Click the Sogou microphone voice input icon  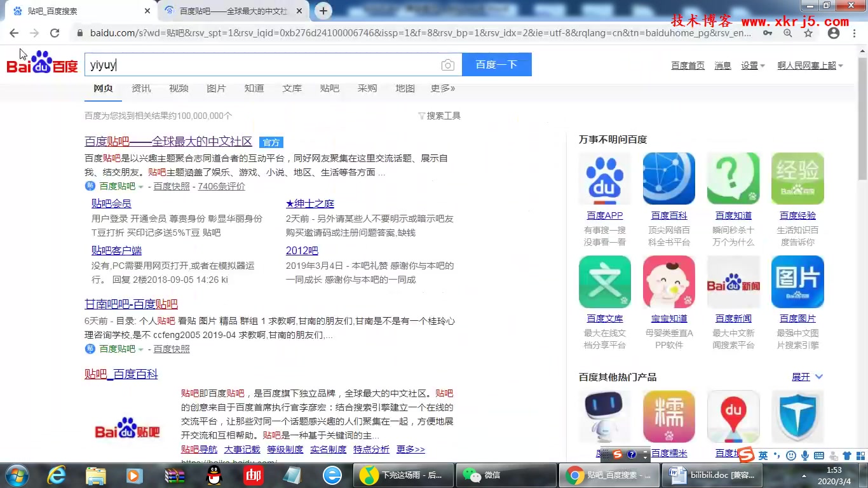[x=805, y=456]
